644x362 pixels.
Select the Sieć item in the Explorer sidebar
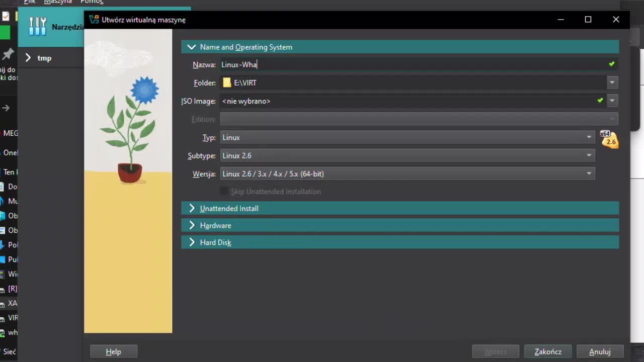point(9,351)
